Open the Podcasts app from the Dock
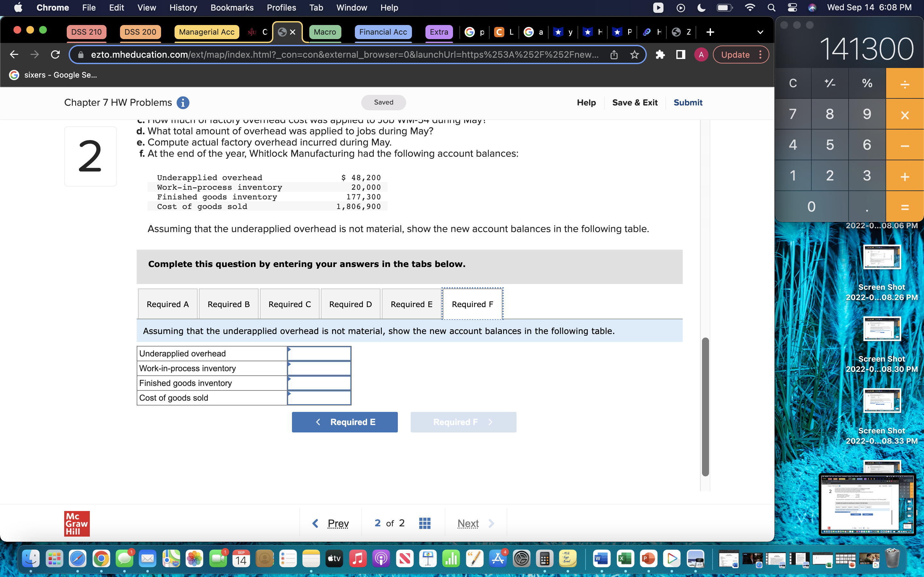 point(381,558)
